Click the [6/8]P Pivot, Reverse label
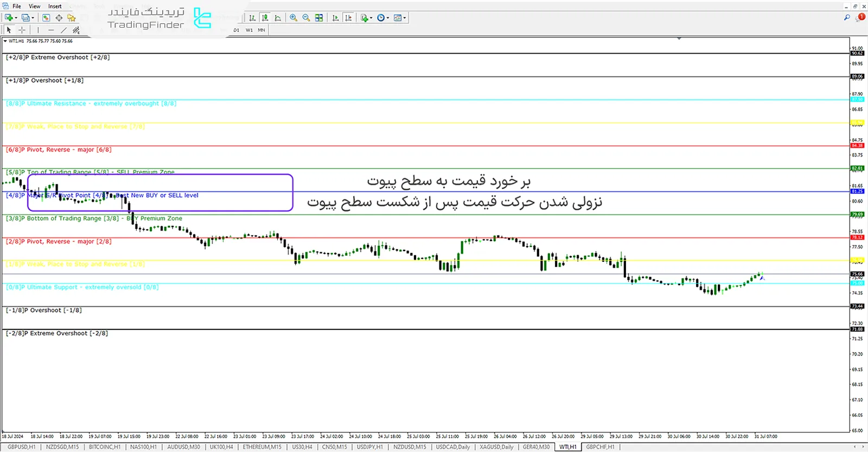868x452 pixels. [x=59, y=150]
